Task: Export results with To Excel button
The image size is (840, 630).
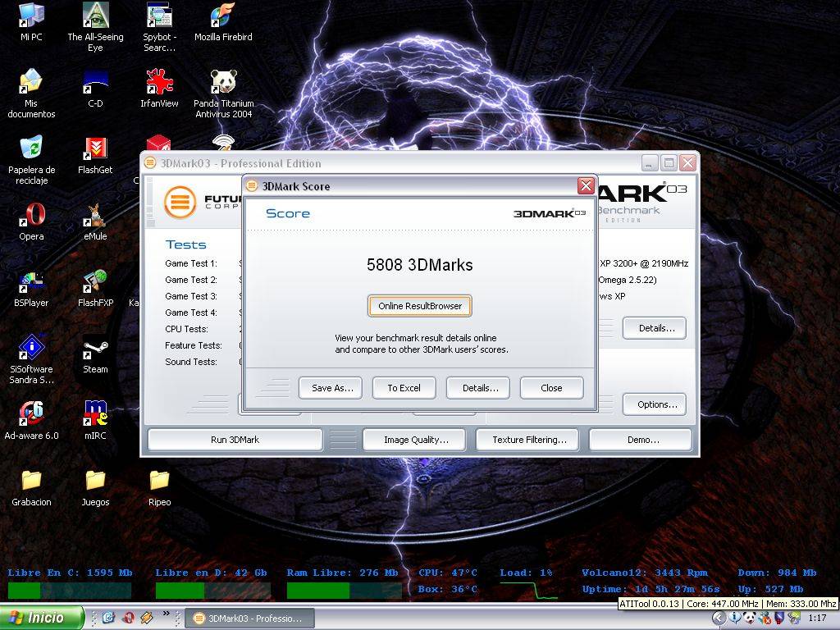Action: tap(404, 388)
